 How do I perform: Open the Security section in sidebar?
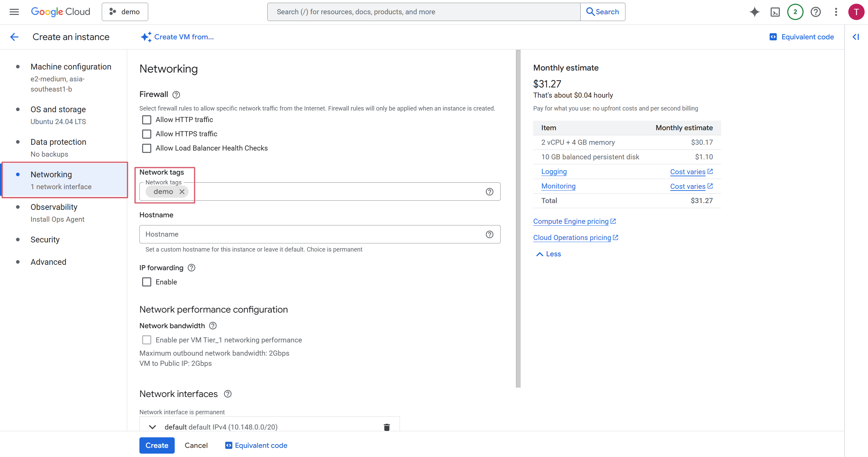coord(45,240)
